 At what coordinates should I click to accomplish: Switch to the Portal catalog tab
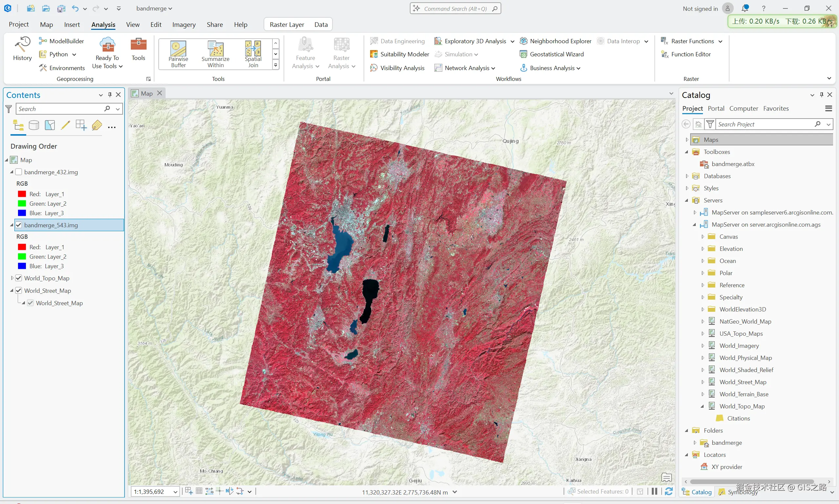click(716, 109)
